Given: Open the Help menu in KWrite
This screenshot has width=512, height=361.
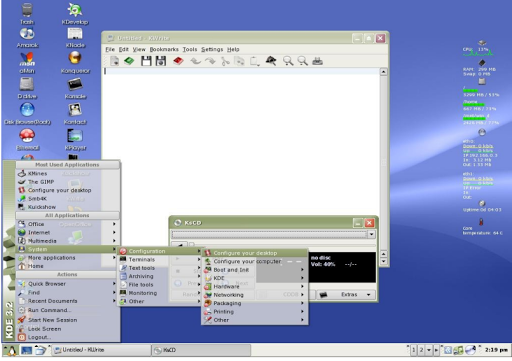Looking at the screenshot, I should click(x=233, y=49).
